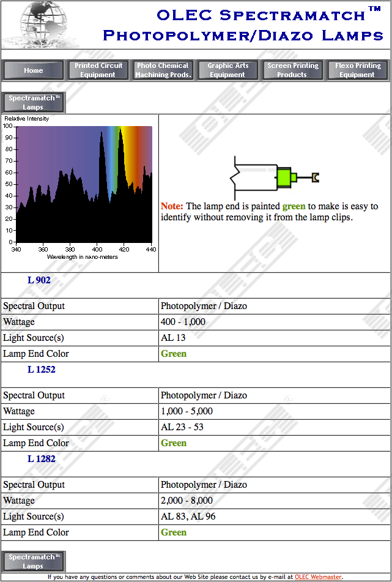Image resolution: width=392 pixels, height=582 pixels.
Task: Click Lamp End Color label under L 1252
Action: 36,443
